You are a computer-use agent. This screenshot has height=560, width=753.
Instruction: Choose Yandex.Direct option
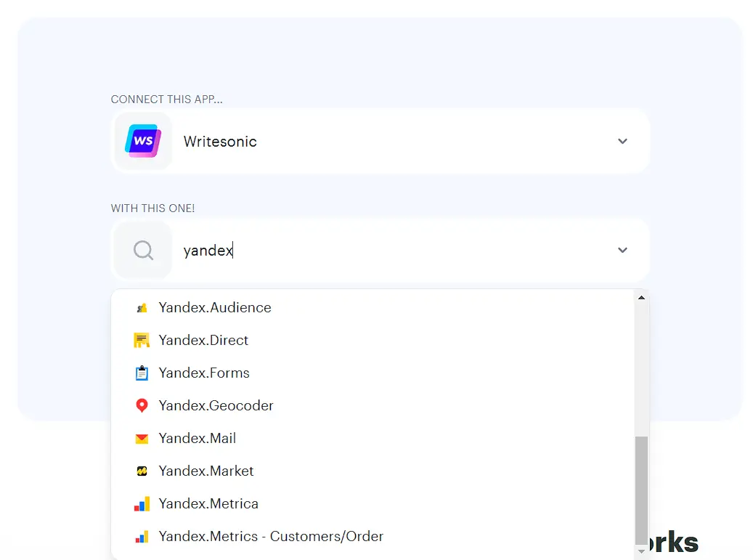coord(373,340)
